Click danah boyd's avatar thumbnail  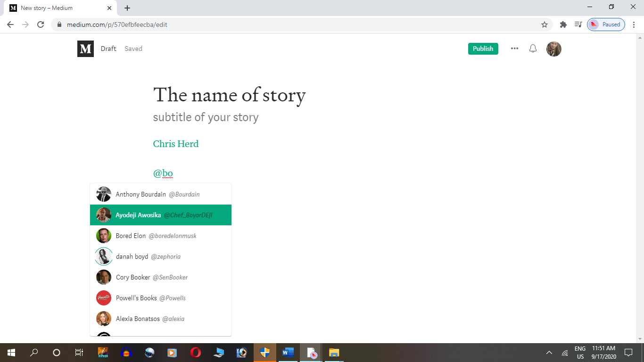[x=104, y=256]
